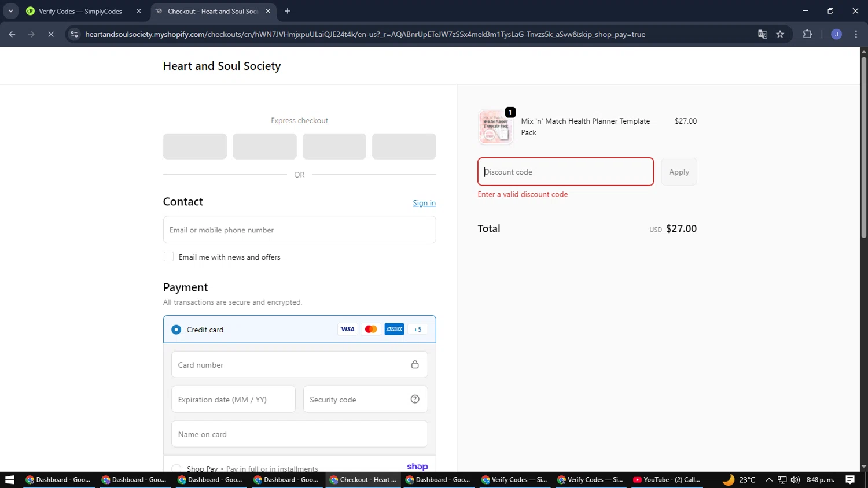Click the second express checkout placeholder button
The image size is (868, 488).
click(x=264, y=146)
